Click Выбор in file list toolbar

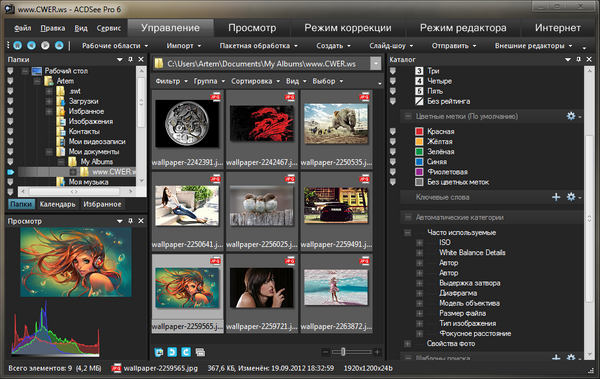(328, 81)
